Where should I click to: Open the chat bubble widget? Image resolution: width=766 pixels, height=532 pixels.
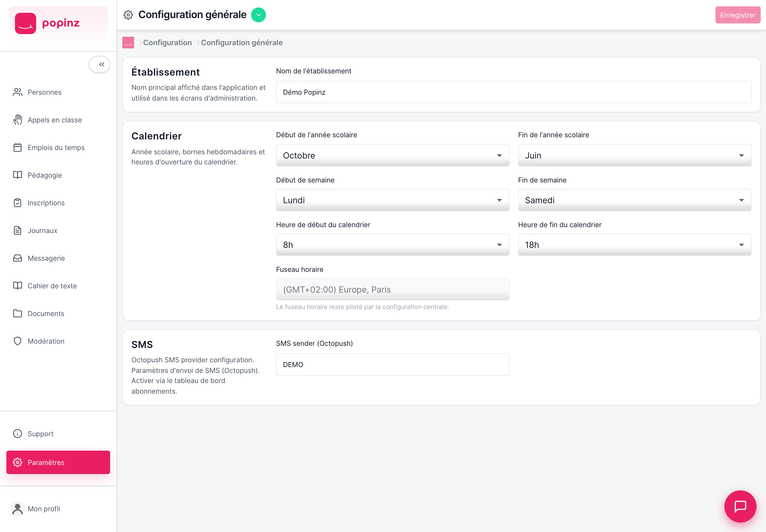tap(740, 506)
